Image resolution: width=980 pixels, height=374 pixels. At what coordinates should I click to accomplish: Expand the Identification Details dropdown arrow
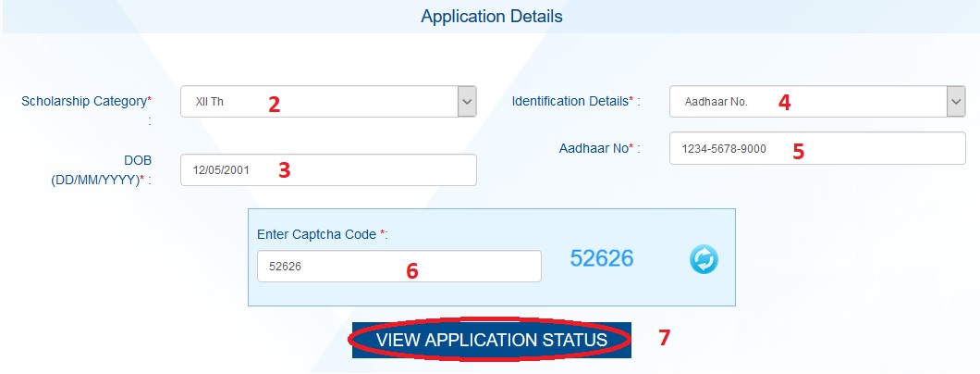[956, 102]
